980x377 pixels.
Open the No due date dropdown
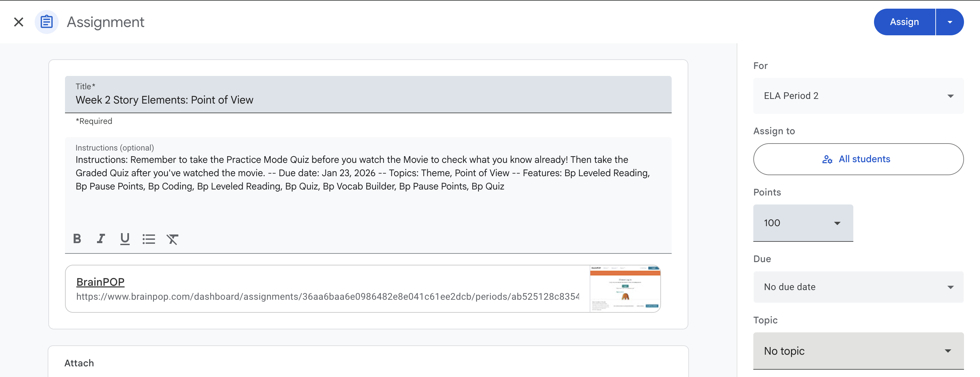pos(858,287)
